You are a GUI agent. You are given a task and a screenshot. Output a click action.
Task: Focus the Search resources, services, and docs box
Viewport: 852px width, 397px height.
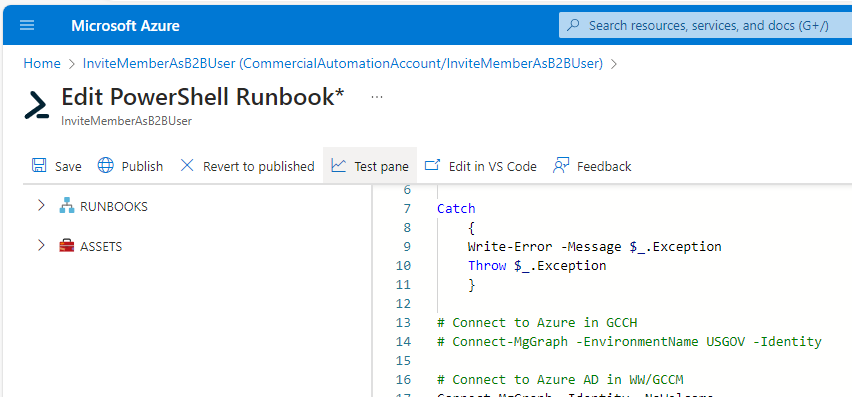click(705, 26)
